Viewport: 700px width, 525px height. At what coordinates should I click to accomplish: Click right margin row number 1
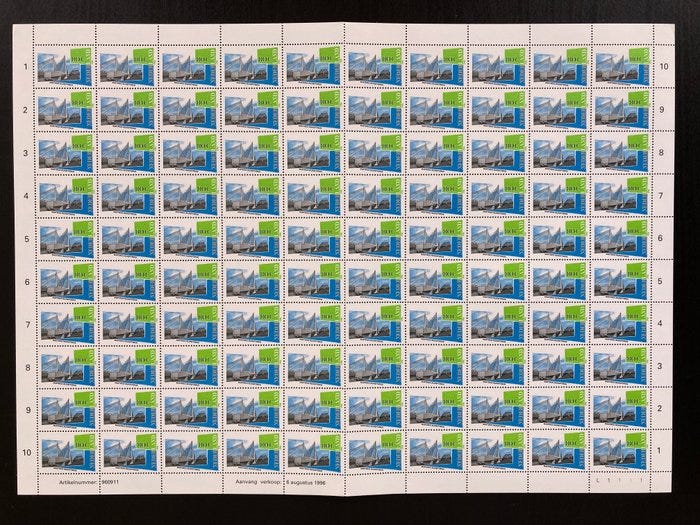659,451
